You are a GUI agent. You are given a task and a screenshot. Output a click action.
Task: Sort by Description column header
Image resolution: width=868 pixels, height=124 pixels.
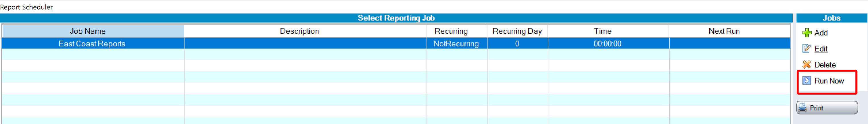click(x=305, y=31)
